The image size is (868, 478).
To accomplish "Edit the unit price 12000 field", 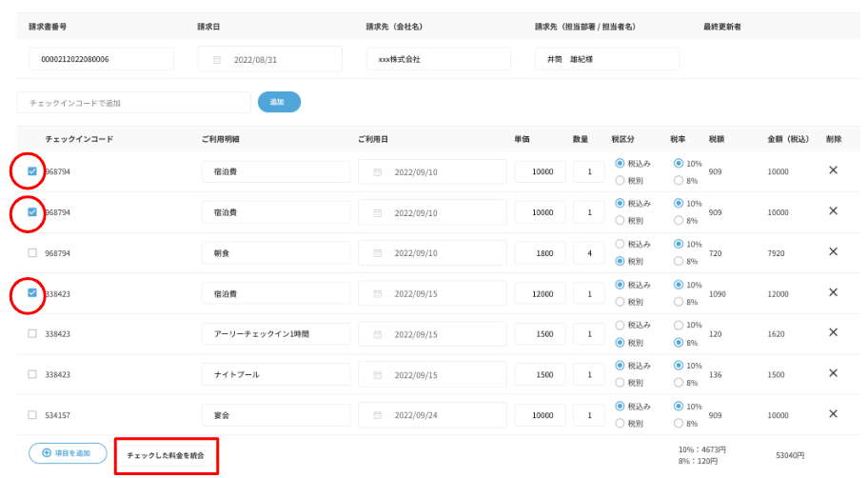I will tap(540, 294).
